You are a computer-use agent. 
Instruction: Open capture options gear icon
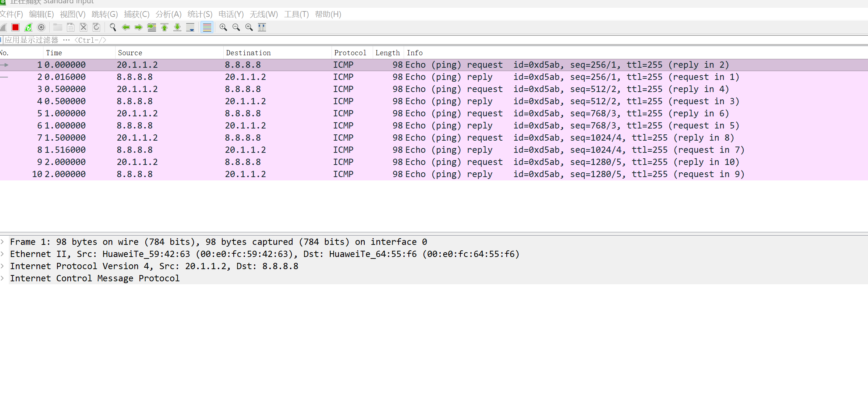(x=41, y=27)
